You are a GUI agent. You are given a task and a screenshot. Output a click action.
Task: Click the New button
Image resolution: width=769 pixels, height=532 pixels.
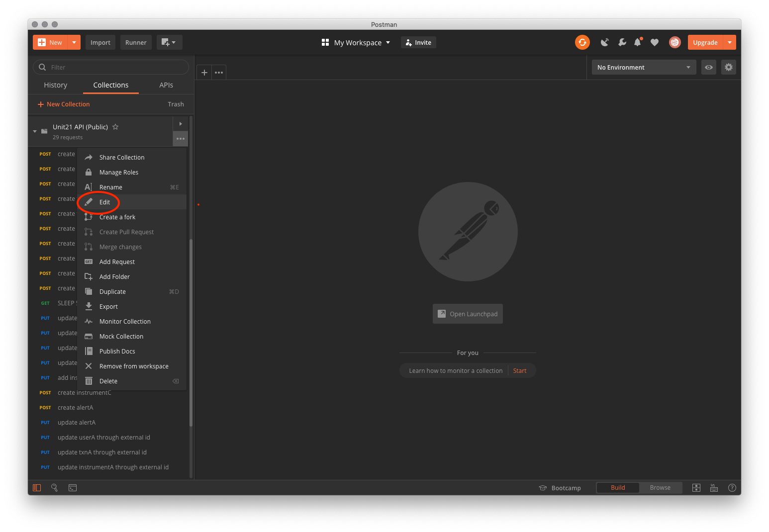50,42
